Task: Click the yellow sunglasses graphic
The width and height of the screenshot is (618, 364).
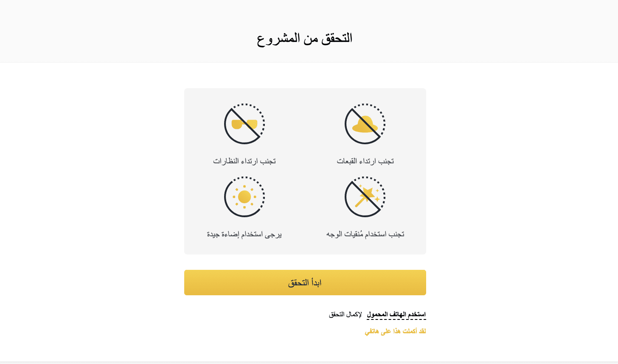Action: coord(244,124)
